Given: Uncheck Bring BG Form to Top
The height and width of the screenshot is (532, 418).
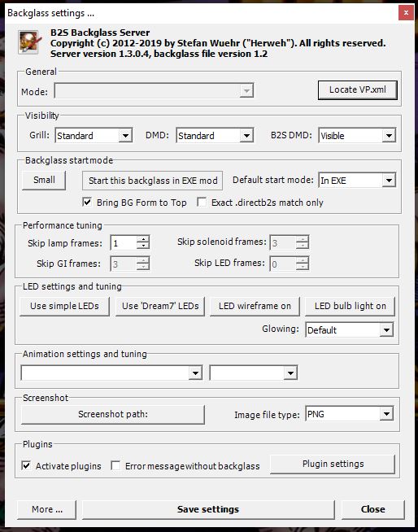Looking at the screenshot, I should [x=87, y=203].
